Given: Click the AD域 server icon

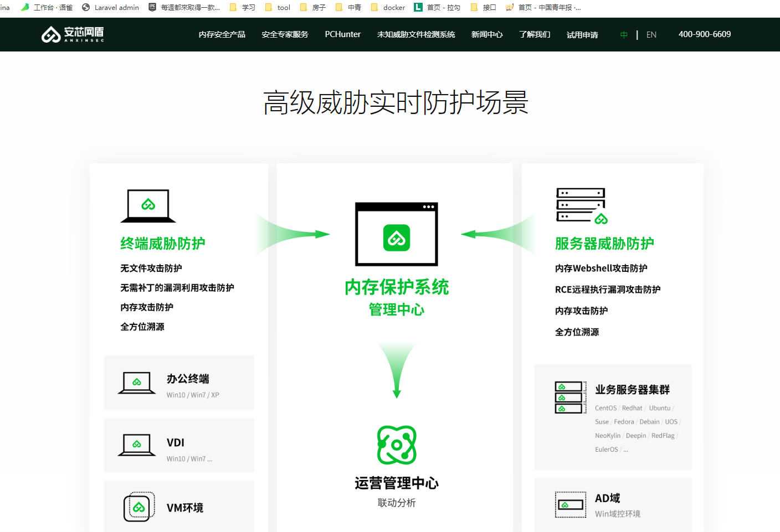Looking at the screenshot, I should [x=571, y=505].
